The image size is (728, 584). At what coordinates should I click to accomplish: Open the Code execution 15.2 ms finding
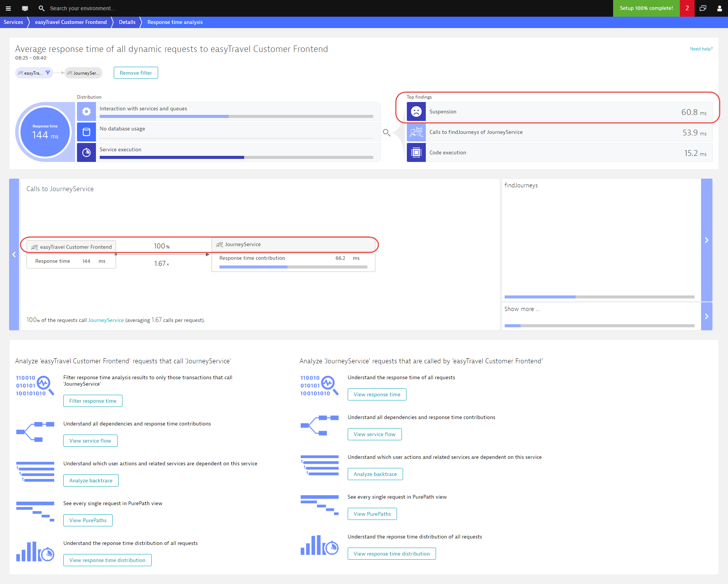click(560, 152)
